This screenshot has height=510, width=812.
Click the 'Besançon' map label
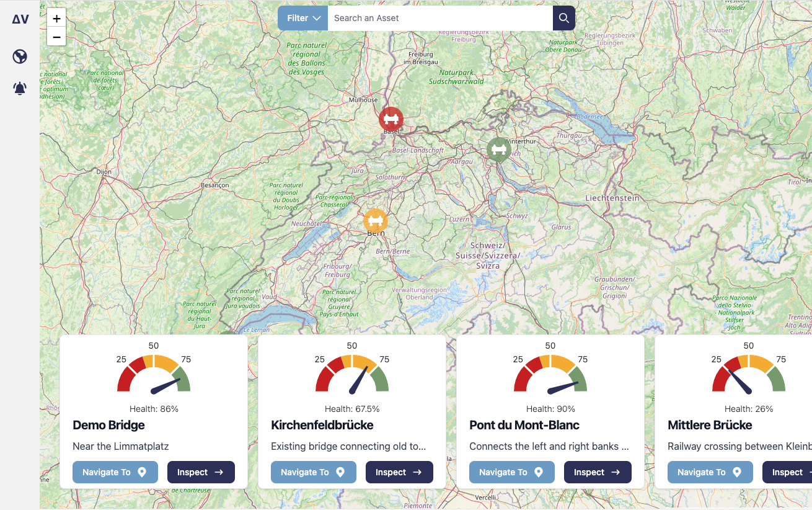pyautogui.click(x=215, y=185)
